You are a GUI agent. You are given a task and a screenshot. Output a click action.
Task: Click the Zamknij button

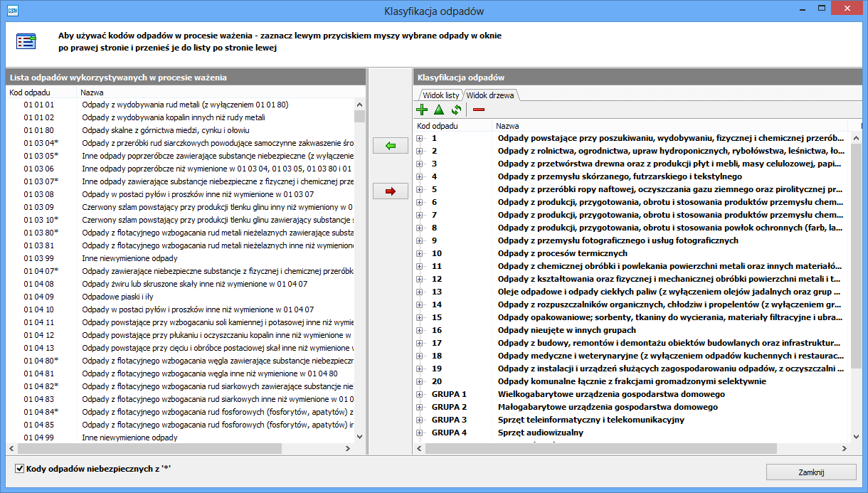coord(810,472)
